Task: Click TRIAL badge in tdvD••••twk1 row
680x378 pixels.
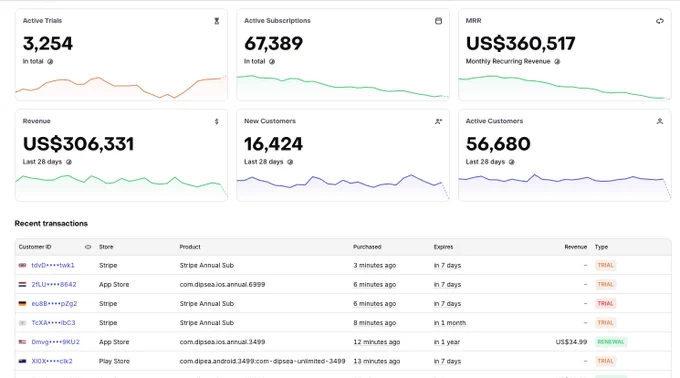Action: (605, 265)
